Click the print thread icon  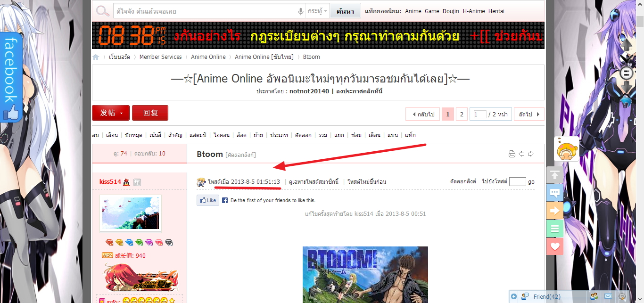[512, 154]
